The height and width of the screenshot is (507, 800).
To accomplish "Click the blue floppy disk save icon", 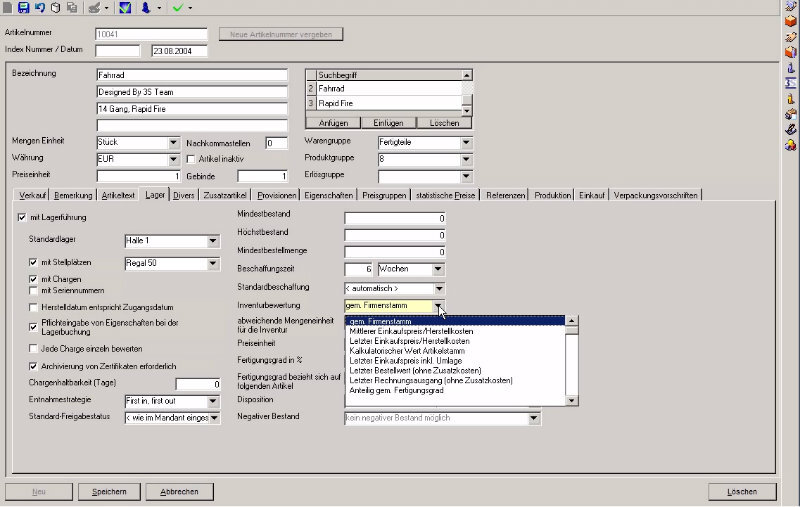I will [23, 7].
